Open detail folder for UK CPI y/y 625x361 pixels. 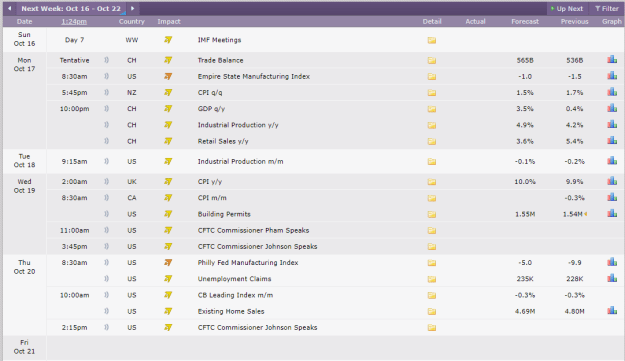tap(432, 182)
